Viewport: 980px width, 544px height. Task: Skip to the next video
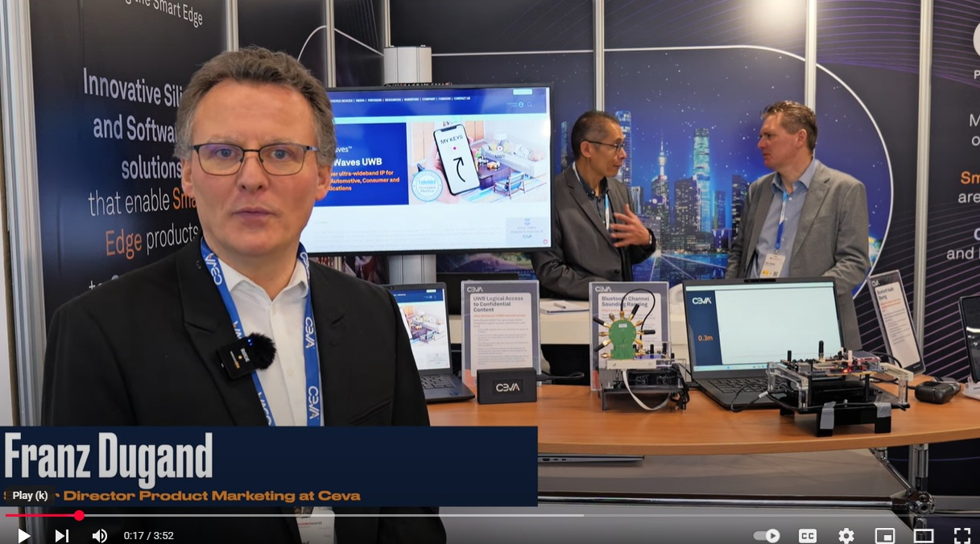(62, 535)
